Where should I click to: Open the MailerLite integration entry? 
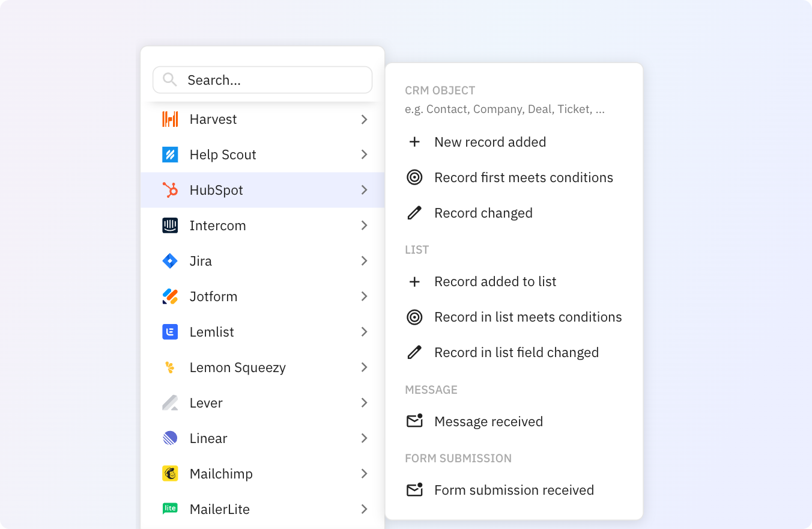click(x=262, y=509)
